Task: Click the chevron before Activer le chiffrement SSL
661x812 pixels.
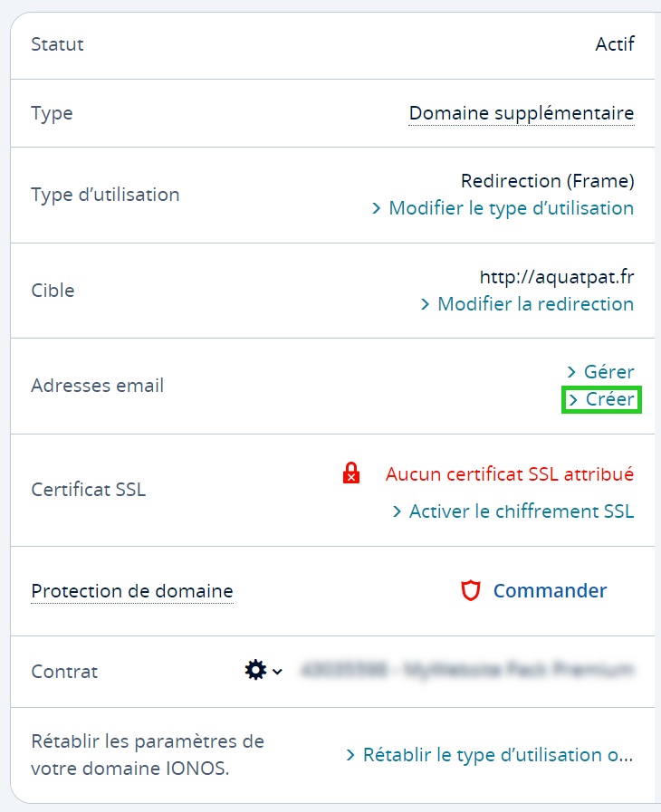Action: pyautogui.click(x=397, y=511)
